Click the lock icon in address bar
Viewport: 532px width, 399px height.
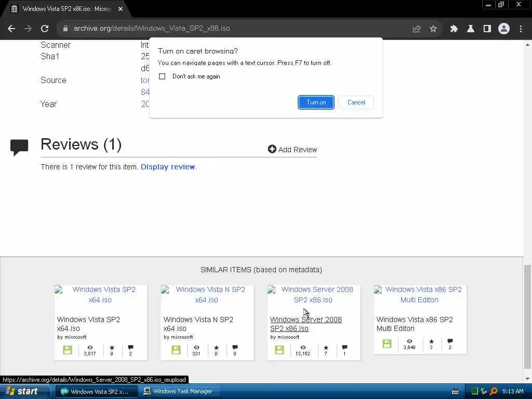(x=65, y=29)
